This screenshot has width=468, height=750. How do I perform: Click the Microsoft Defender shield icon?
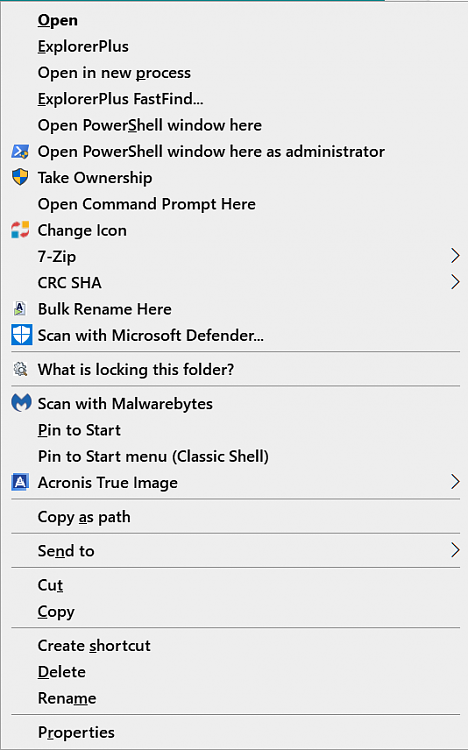tap(22, 335)
